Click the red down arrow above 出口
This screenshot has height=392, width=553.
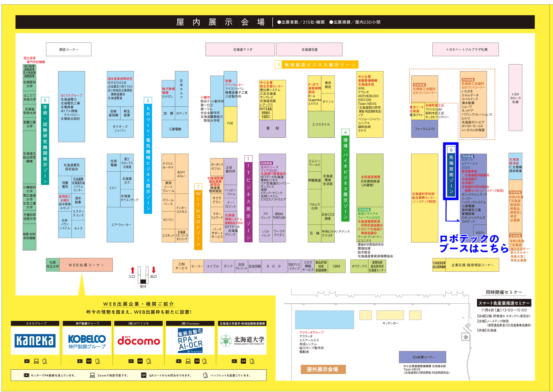154,270
